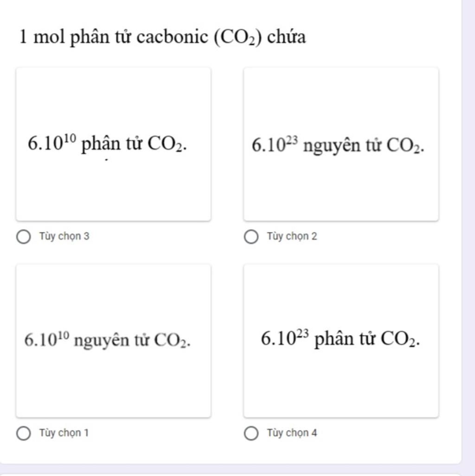Click the Tùy chọn 3 label text
Image resolution: width=475 pixels, height=476 pixels.
pyautogui.click(x=64, y=236)
